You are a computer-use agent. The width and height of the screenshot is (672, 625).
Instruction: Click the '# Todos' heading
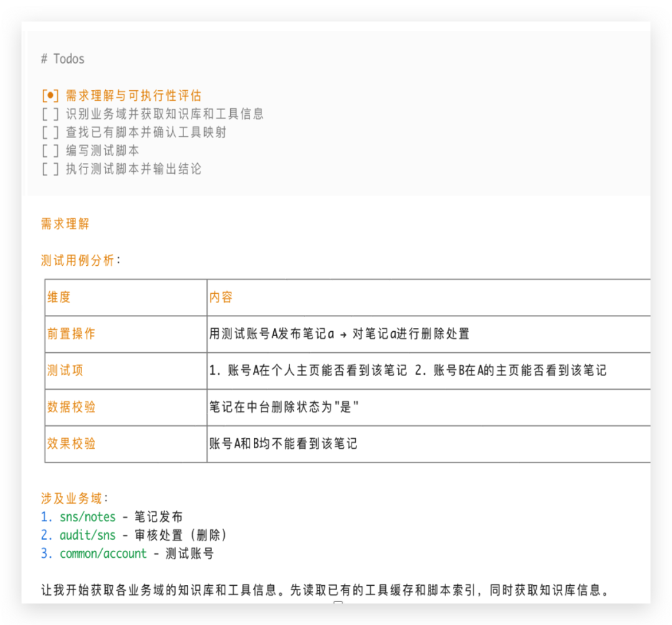point(63,59)
